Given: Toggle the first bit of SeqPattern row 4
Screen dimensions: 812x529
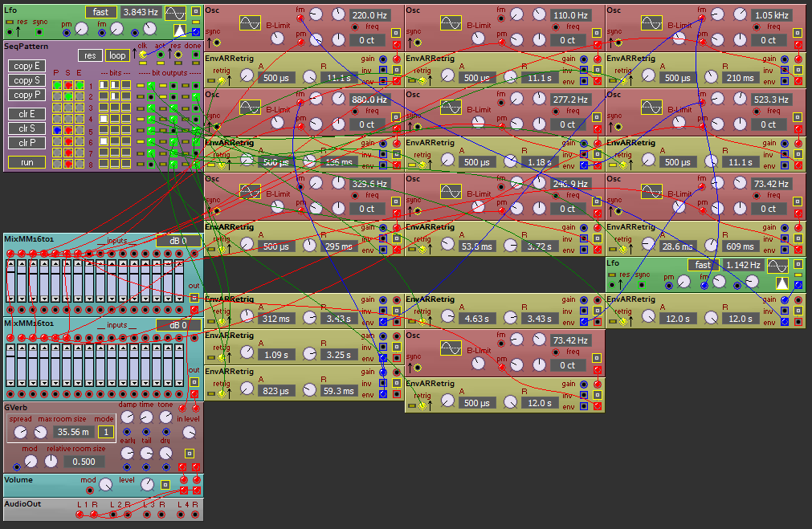Looking at the screenshot, I should (104, 119).
